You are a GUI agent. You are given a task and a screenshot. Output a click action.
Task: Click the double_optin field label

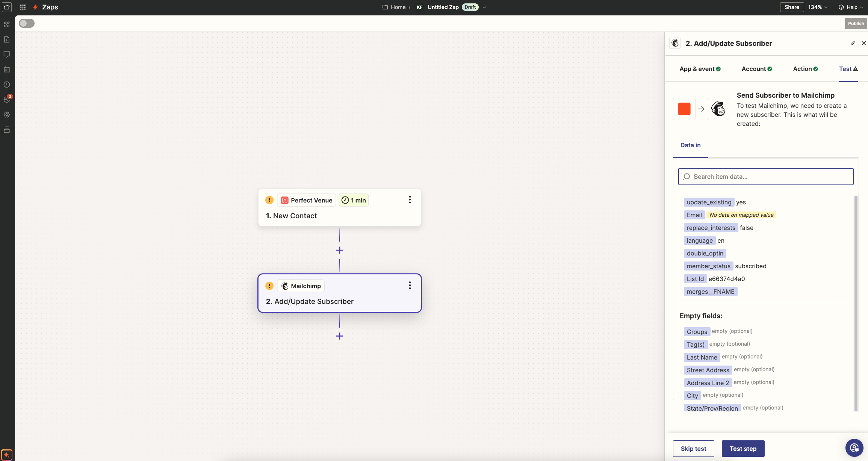(x=705, y=253)
